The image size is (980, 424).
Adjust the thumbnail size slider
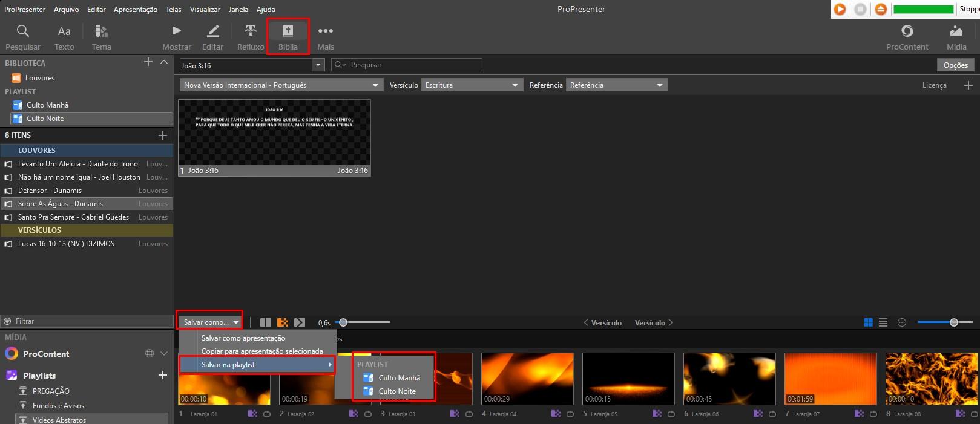(945, 322)
